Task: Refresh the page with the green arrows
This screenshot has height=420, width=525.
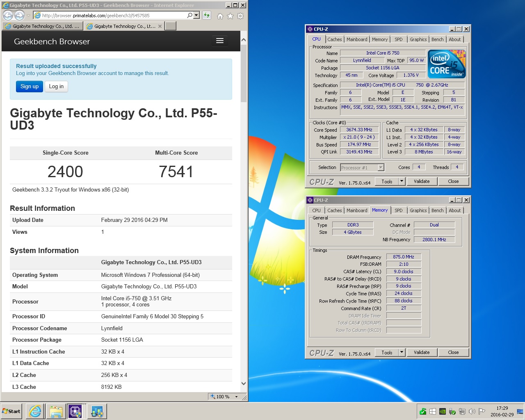Action: tap(206, 16)
